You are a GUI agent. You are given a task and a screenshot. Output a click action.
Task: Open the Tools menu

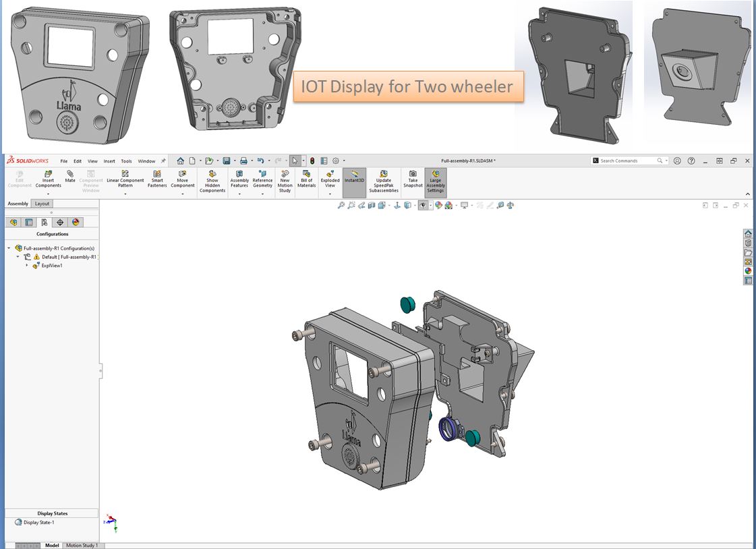click(x=126, y=161)
